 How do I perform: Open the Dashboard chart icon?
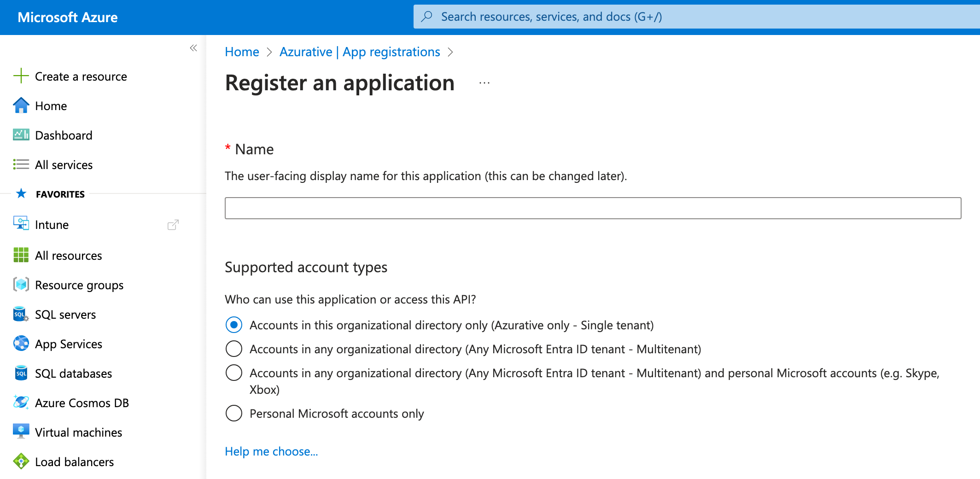(x=21, y=135)
